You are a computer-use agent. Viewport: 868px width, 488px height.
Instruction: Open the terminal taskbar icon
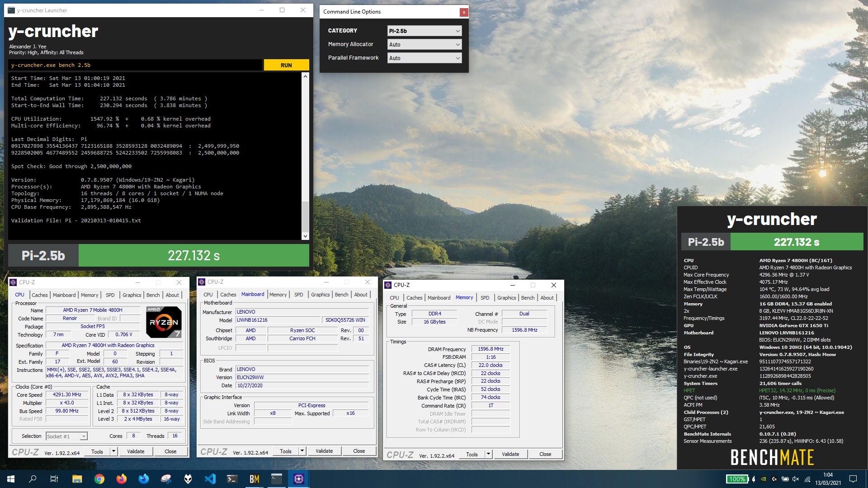[x=232, y=479]
